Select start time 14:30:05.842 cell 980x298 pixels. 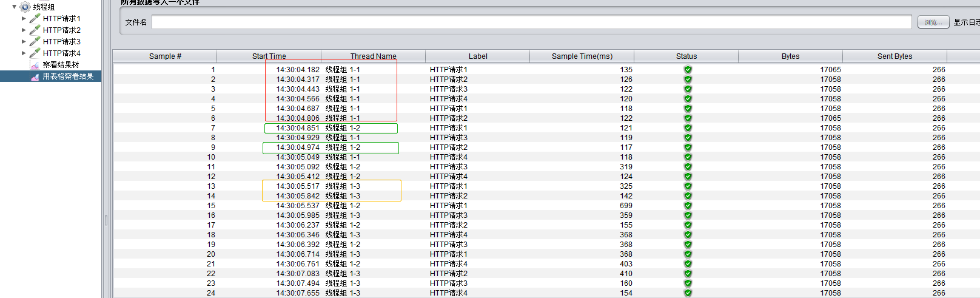298,196
